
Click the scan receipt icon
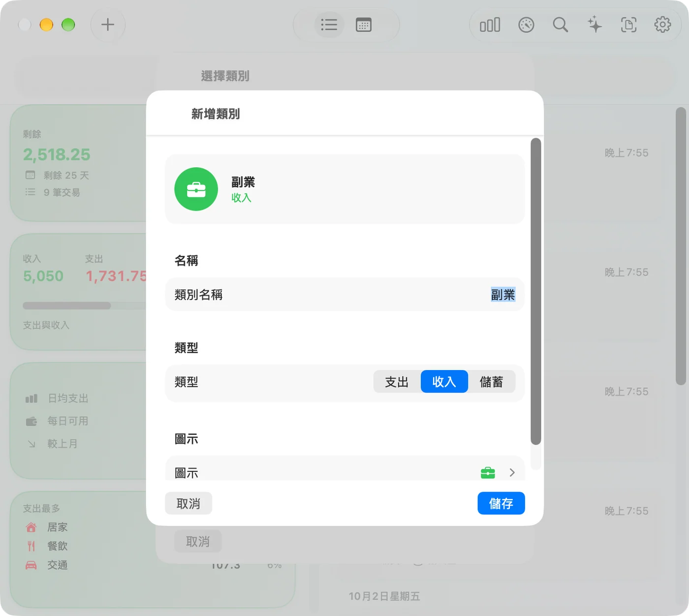pos(628,25)
